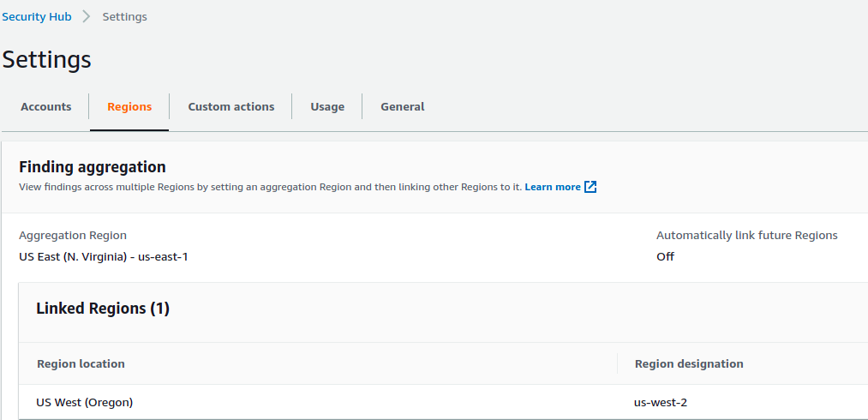Click the Off status for auto-linking
868x420 pixels.
click(x=665, y=256)
